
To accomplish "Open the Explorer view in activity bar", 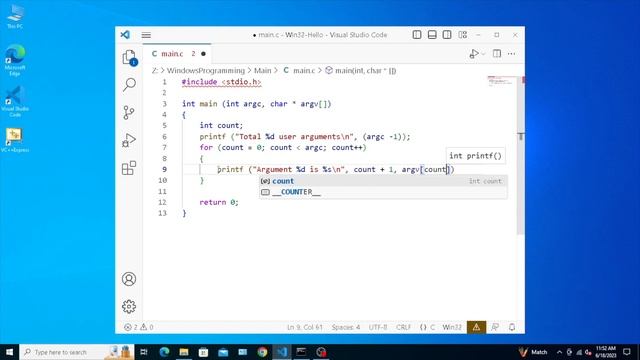I will coord(129,57).
